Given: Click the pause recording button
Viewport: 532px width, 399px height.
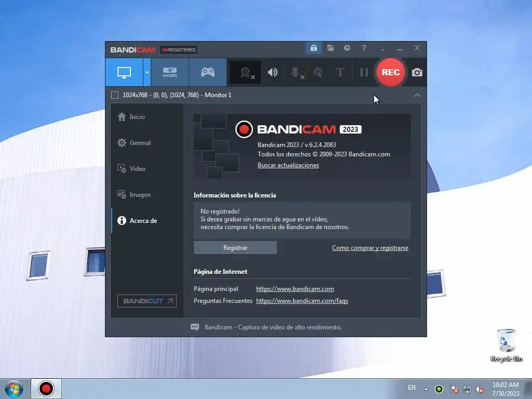Looking at the screenshot, I should [x=364, y=72].
